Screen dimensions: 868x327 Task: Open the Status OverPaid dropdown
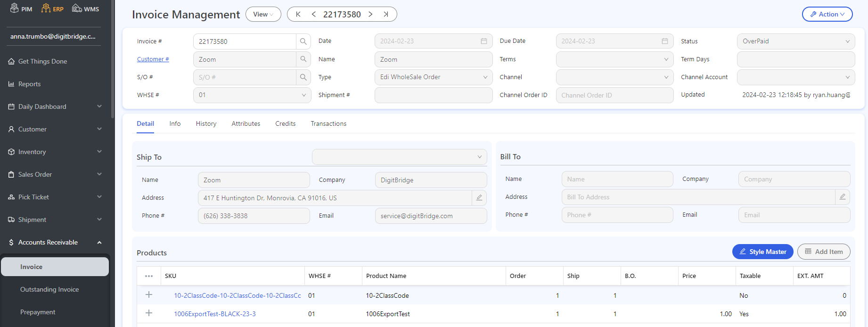tap(796, 41)
